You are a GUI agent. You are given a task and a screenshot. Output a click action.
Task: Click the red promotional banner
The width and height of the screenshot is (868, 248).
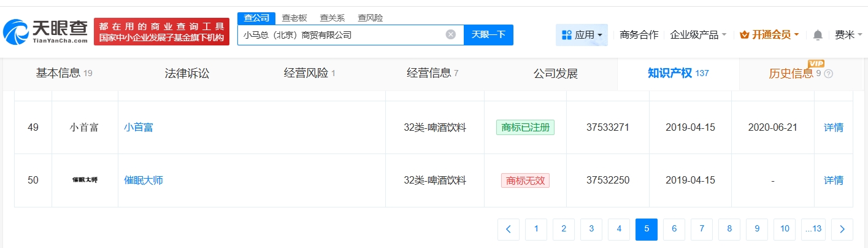pyautogui.click(x=161, y=32)
